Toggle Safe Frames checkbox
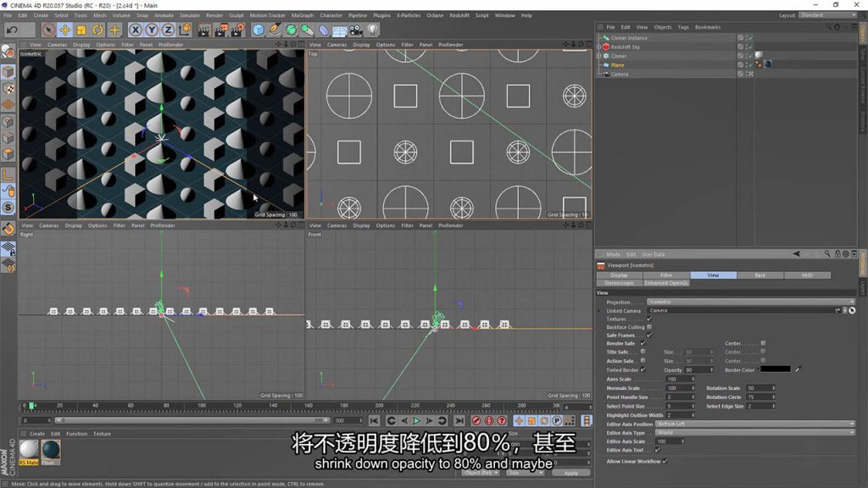The height and width of the screenshot is (488, 868). pos(649,335)
